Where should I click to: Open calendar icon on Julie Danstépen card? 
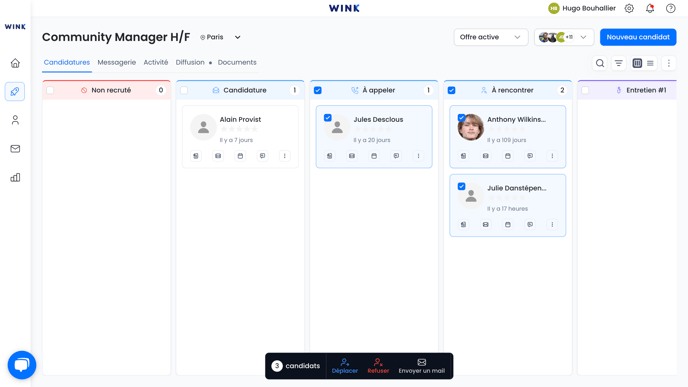(x=508, y=224)
